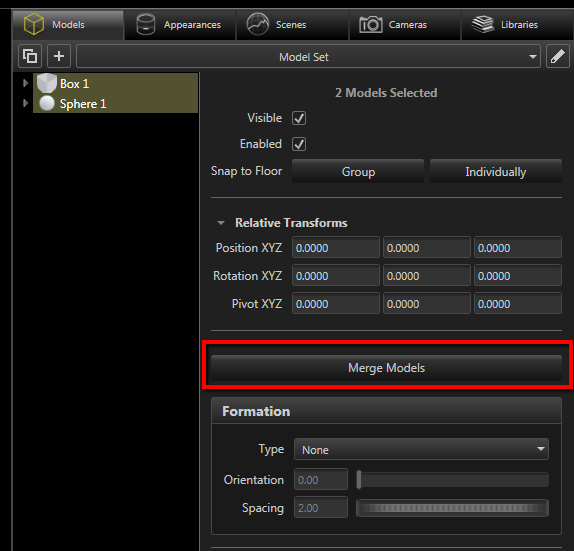The width and height of the screenshot is (574, 551).
Task: Click the Spacing slider track
Action: [x=452, y=508]
